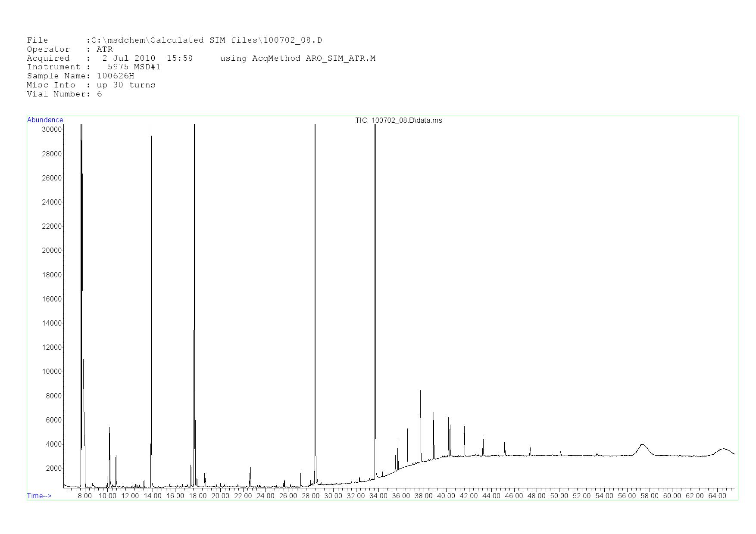Click the Time--> axis label
Screen dimensions: 756x534
click(39, 496)
